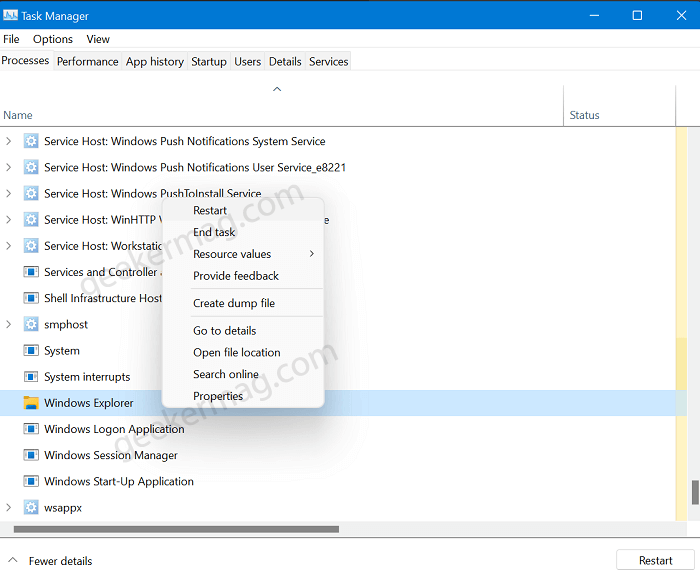Expand the Service Host: Workstation row
Viewport: 700px width, 575px height.
click(x=8, y=246)
